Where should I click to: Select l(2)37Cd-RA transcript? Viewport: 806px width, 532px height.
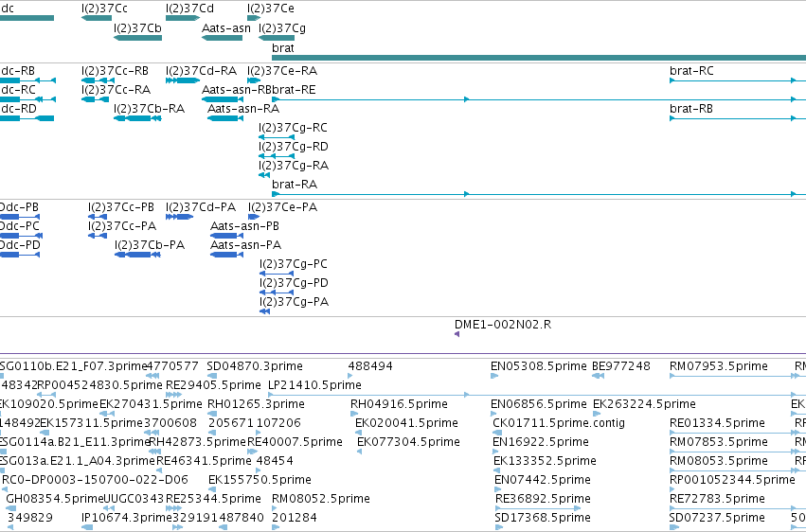183,80
